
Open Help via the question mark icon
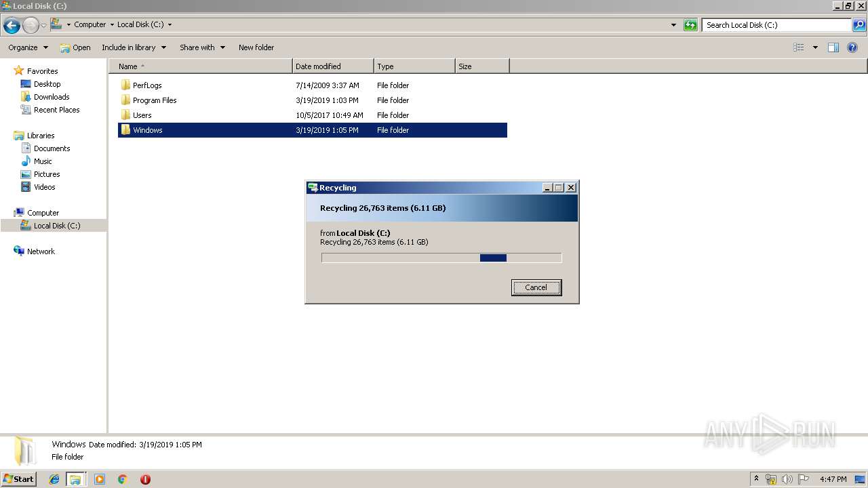pos(853,47)
